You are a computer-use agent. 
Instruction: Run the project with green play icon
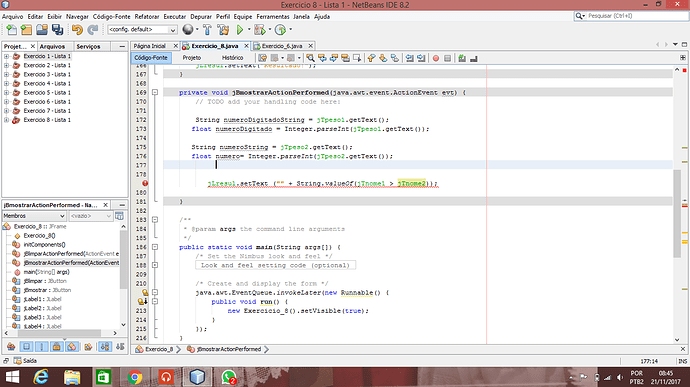point(240,29)
